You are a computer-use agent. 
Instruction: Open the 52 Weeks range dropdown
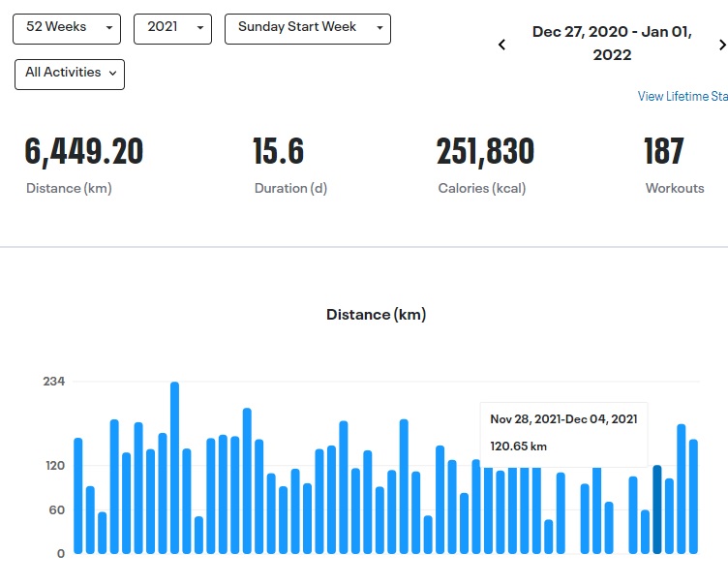point(66,29)
